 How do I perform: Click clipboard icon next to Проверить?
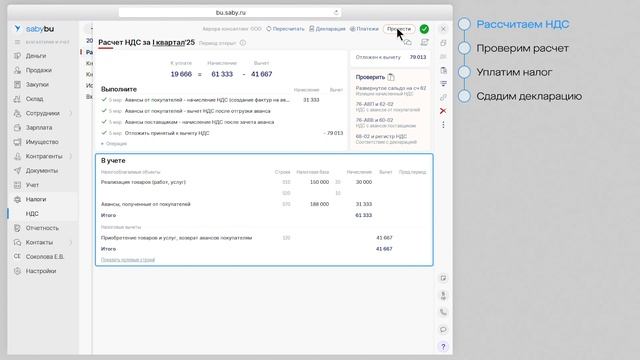point(391,77)
